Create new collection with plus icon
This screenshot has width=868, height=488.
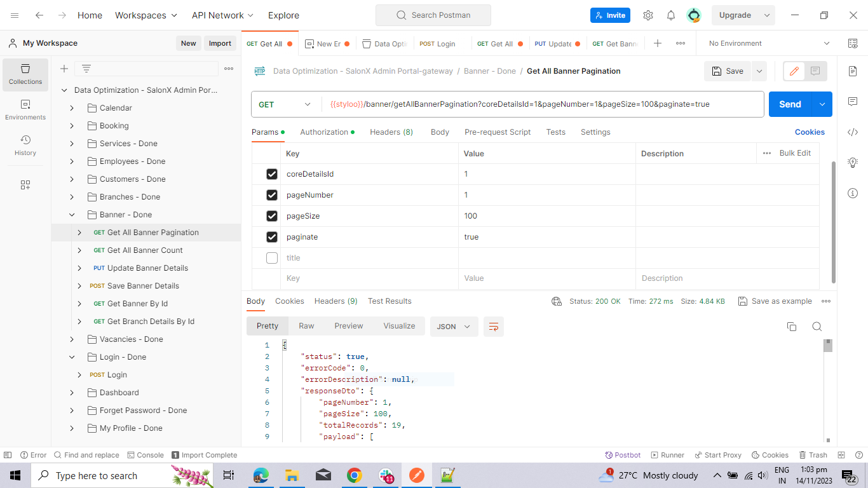(64, 69)
